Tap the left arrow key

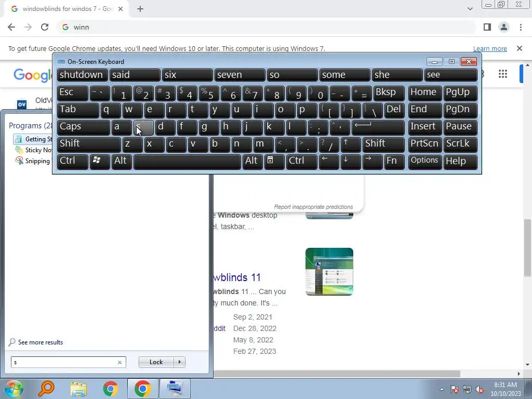329,162
